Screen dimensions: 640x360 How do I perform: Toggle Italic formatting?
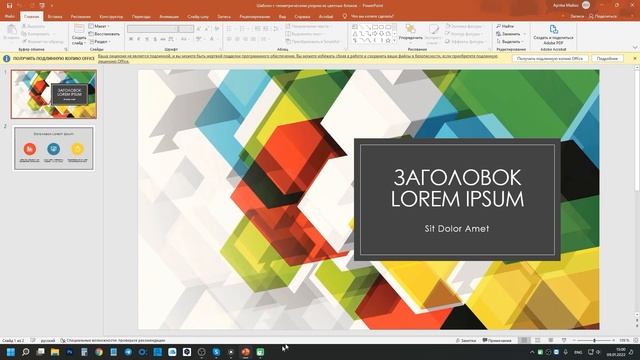[139, 39]
